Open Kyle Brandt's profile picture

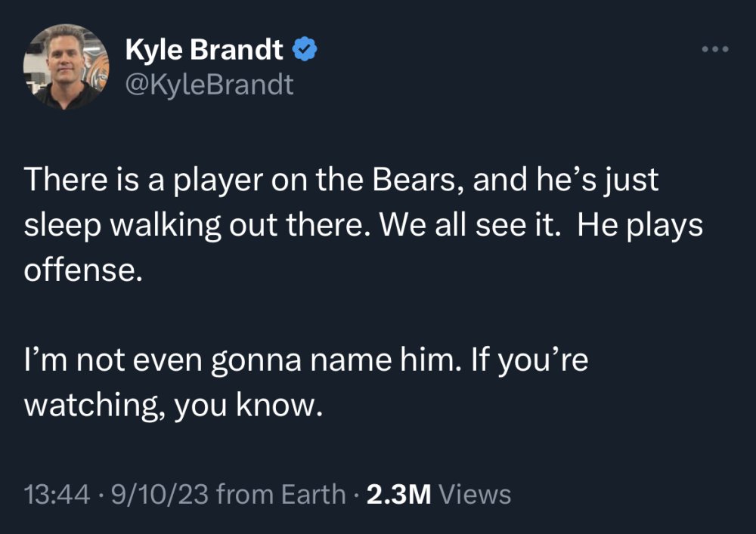(x=66, y=66)
